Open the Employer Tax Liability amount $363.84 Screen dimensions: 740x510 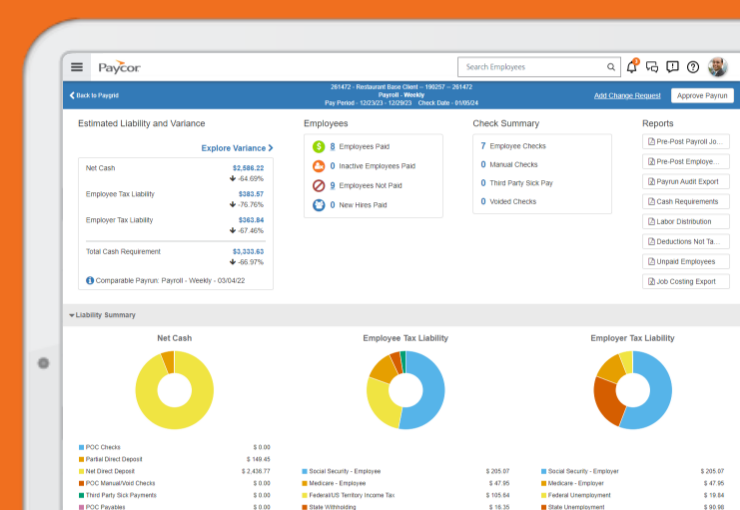click(x=251, y=220)
